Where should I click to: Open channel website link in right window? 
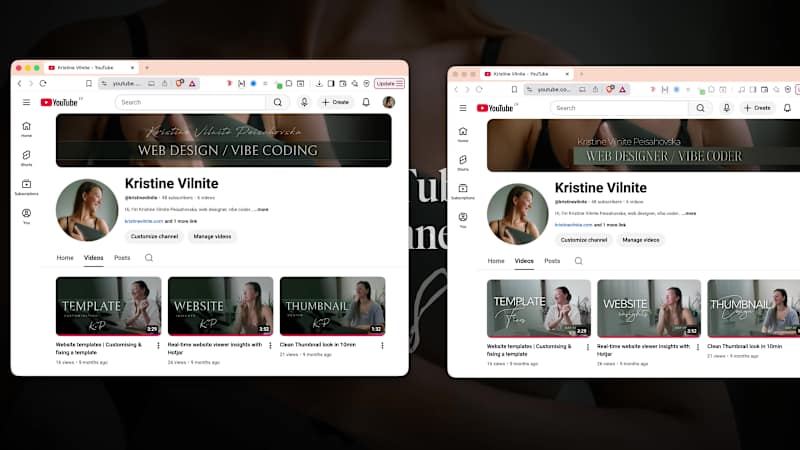573,225
